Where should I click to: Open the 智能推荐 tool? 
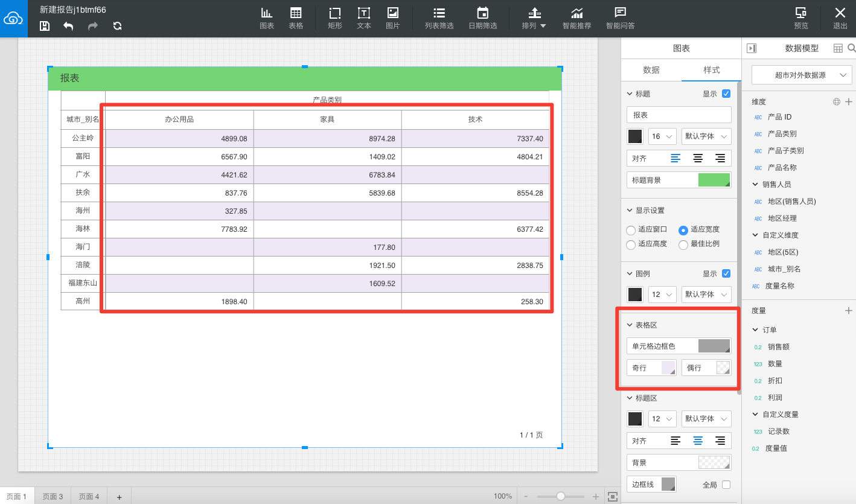click(577, 18)
